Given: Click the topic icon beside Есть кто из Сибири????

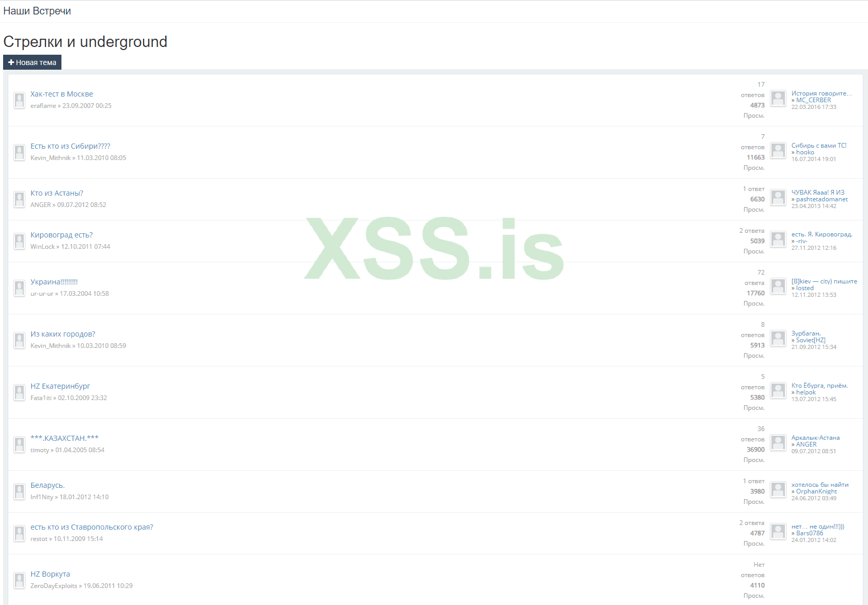Looking at the screenshot, I should [x=19, y=152].
